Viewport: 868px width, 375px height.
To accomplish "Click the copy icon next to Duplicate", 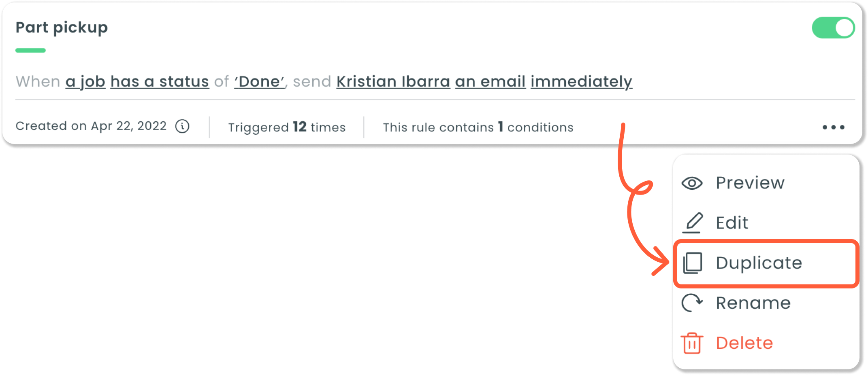I will click(693, 263).
